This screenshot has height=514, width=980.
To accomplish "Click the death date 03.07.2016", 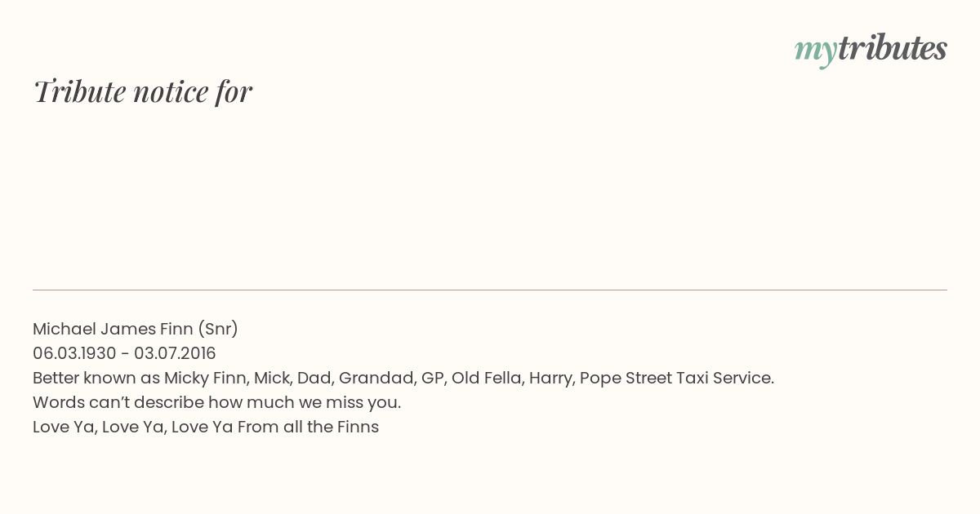I will click(175, 353).
